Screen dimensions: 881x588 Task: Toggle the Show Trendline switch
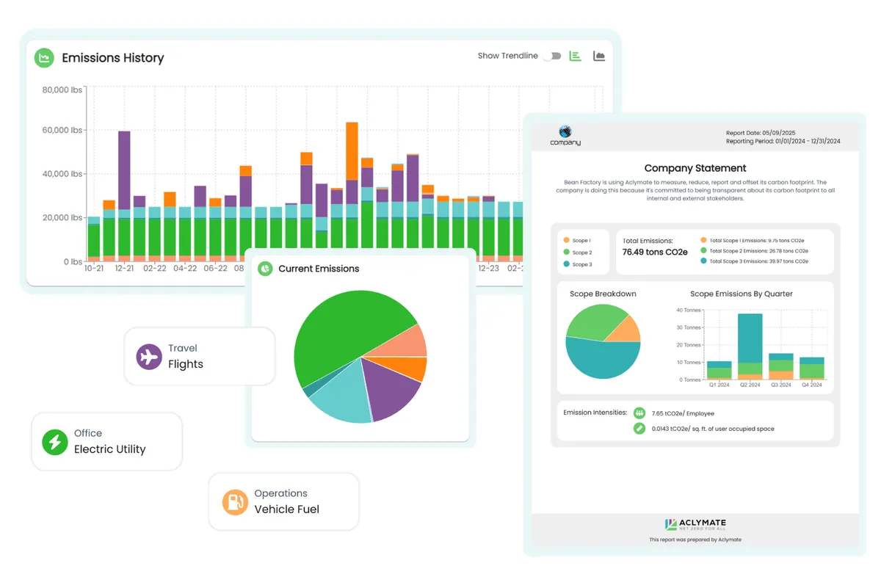(x=552, y=56)
